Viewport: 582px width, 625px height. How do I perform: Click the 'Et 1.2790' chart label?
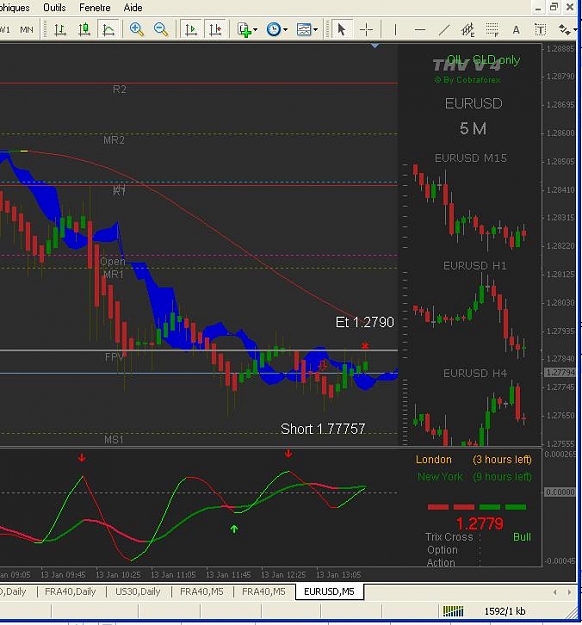coord(365,322)
